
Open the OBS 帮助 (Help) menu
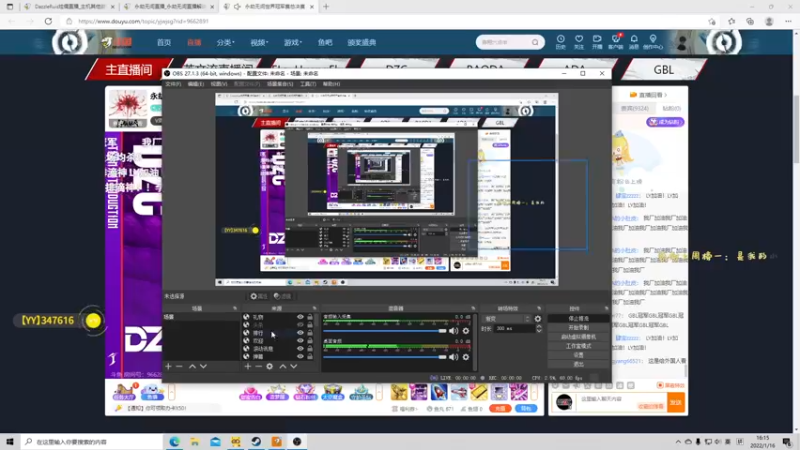(331, 84)
